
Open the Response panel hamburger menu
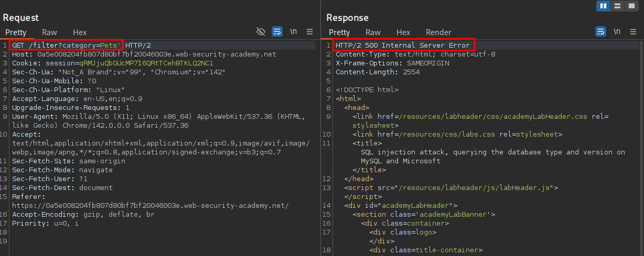coord(634,32)
